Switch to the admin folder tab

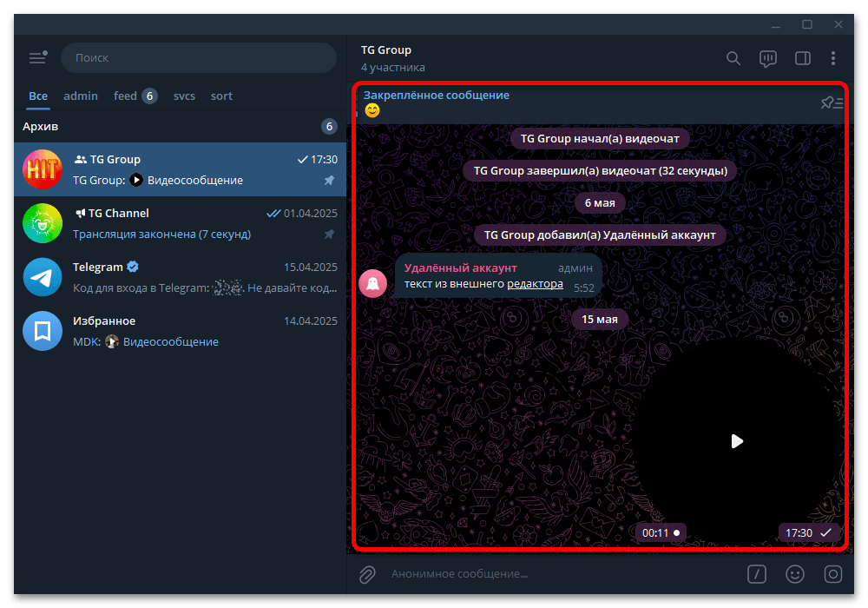81,96
